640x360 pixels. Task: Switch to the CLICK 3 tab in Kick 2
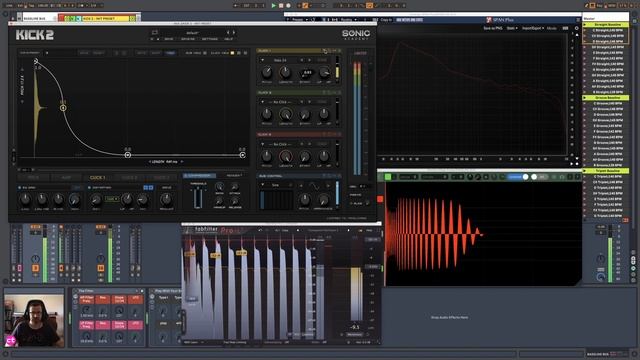click(161, 178)
